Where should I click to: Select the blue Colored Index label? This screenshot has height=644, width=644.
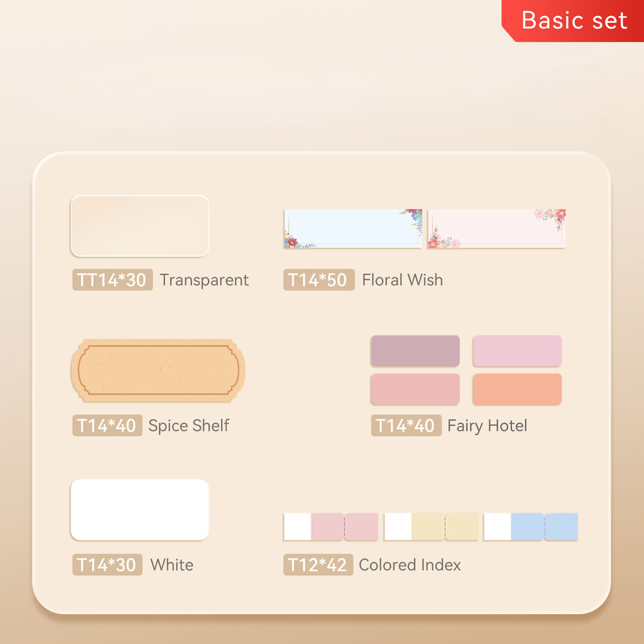(x=531, y=526)
